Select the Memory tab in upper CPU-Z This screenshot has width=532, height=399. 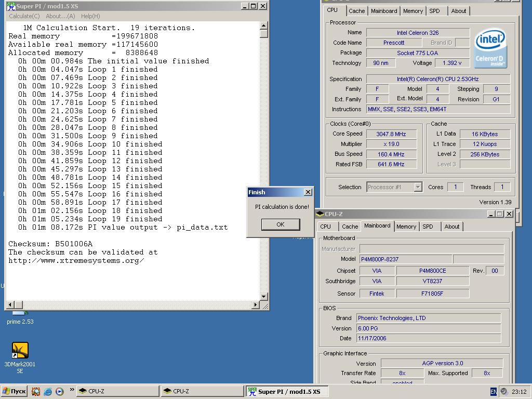[413, 11]
